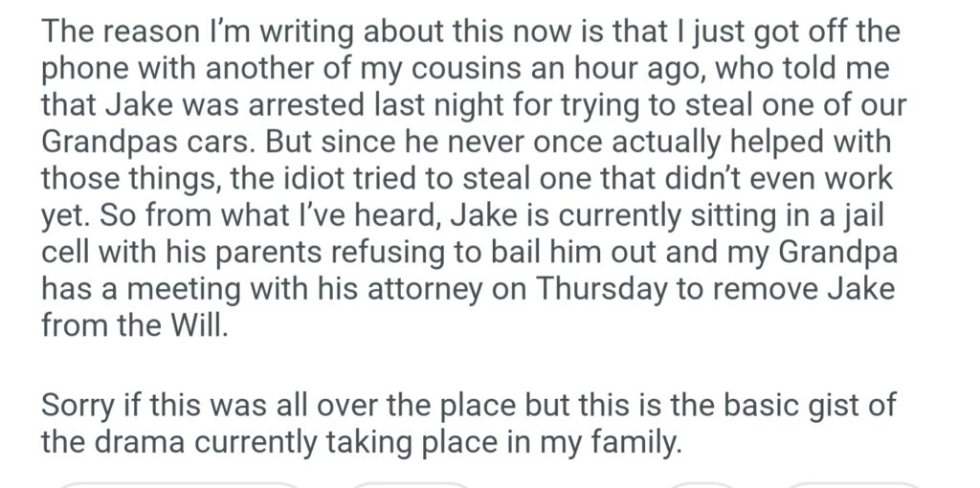Click the leftmost pill button below the post
Image resolution: width=980 pixels, height=488 pixels.
[177, 484]
